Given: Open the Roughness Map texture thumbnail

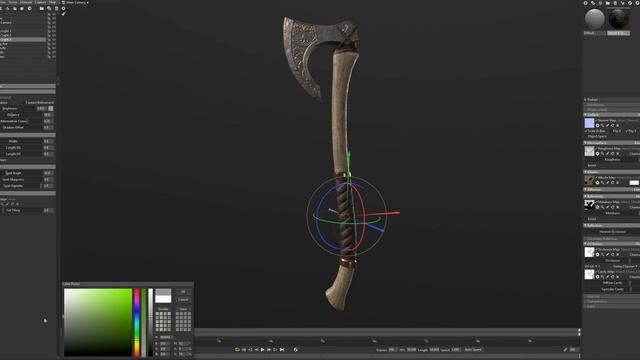Looking at the screenshot, I should [589, 151].
